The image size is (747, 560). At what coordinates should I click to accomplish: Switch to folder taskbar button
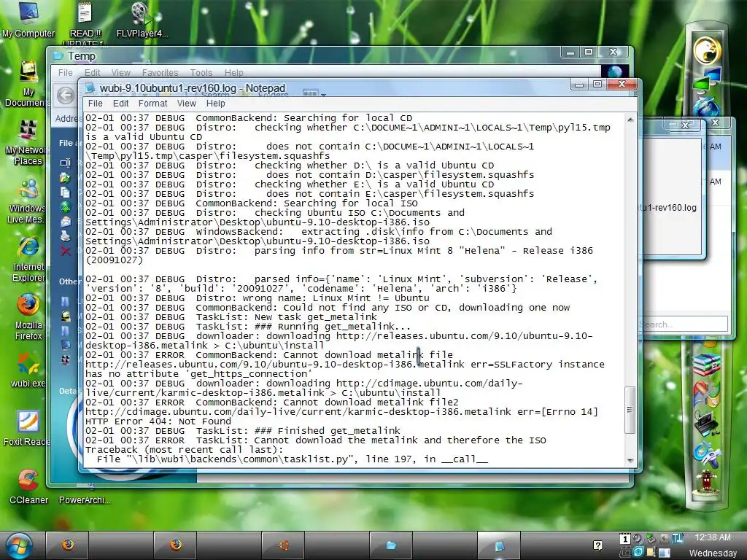[391, 545]
